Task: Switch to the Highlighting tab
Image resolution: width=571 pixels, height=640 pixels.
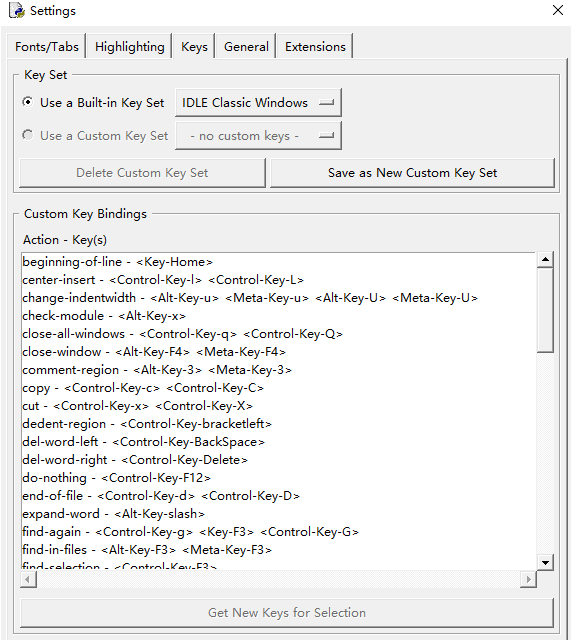Action: (x=130, y=47)
